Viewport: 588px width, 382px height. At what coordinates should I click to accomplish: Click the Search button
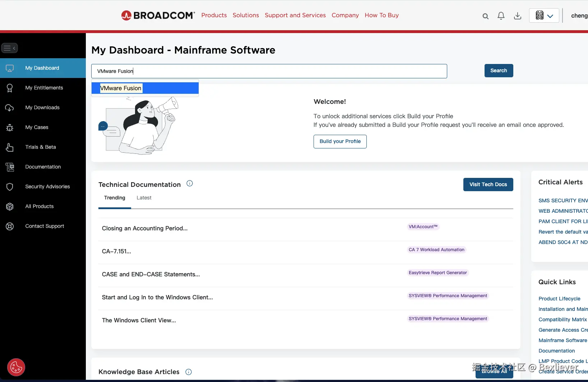[499, 70]
